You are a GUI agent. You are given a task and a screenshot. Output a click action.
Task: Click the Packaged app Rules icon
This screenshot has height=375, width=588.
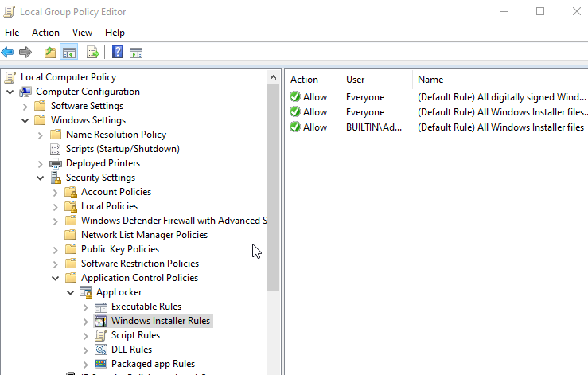pos(101,364)
